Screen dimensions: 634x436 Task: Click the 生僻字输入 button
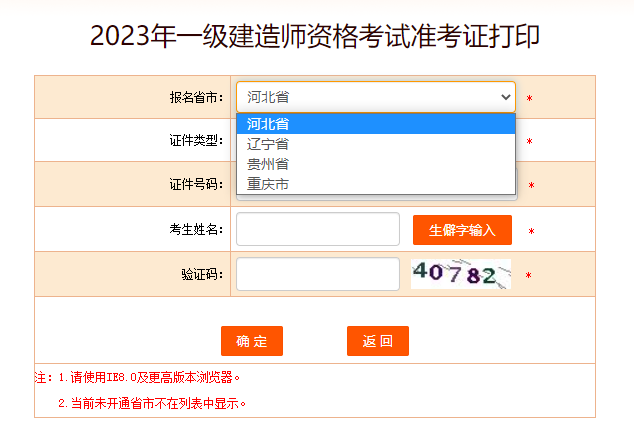[x=462, y=230]
